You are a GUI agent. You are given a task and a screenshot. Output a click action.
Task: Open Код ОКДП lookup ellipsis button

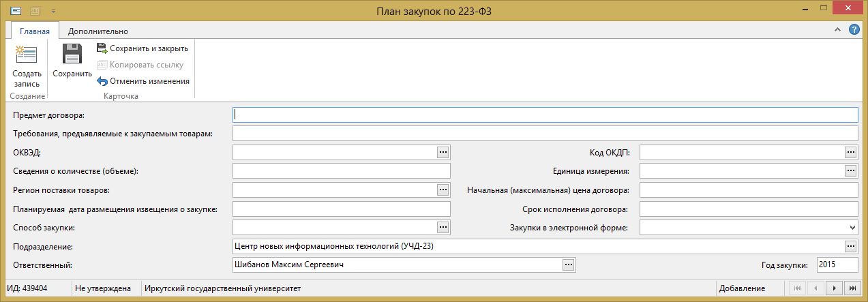pyautogui.click(x=850, y=152)
